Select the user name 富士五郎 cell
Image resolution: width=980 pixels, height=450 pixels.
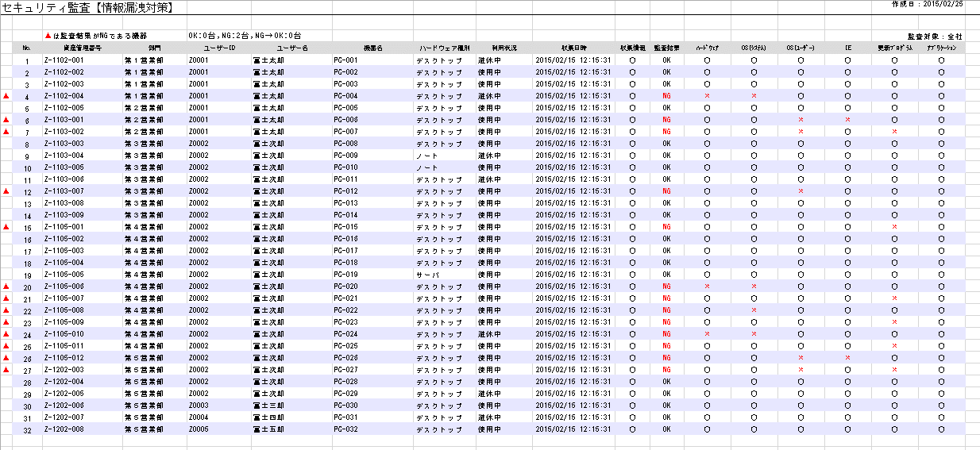point(268,429)
